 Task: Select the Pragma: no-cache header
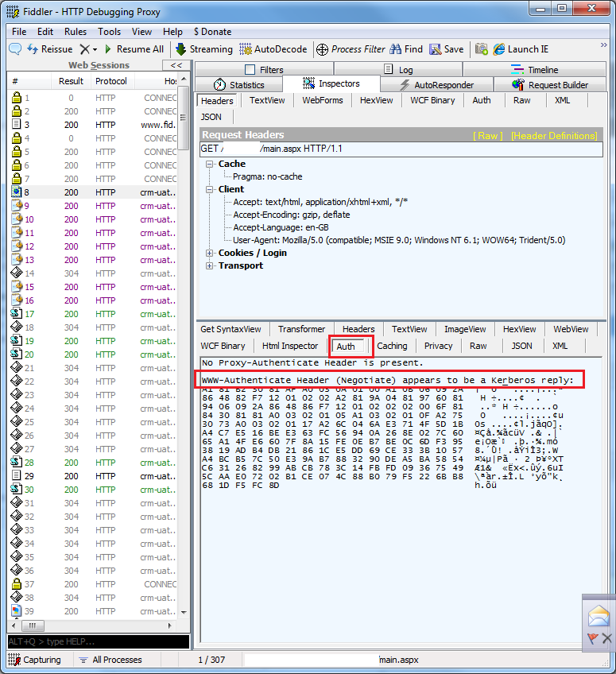[x=267, y=176]
